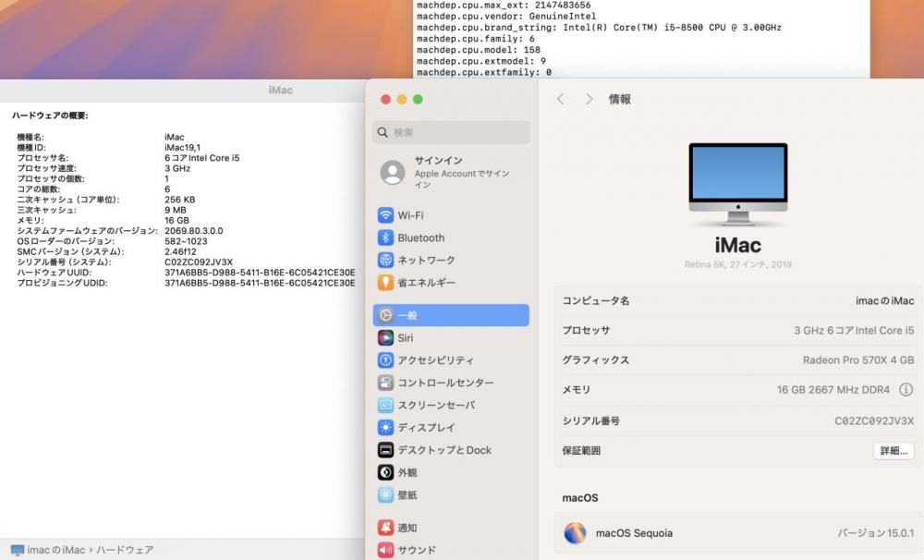Click the search magnifier icon
924x560 pixels.
[x=383, y=133]
